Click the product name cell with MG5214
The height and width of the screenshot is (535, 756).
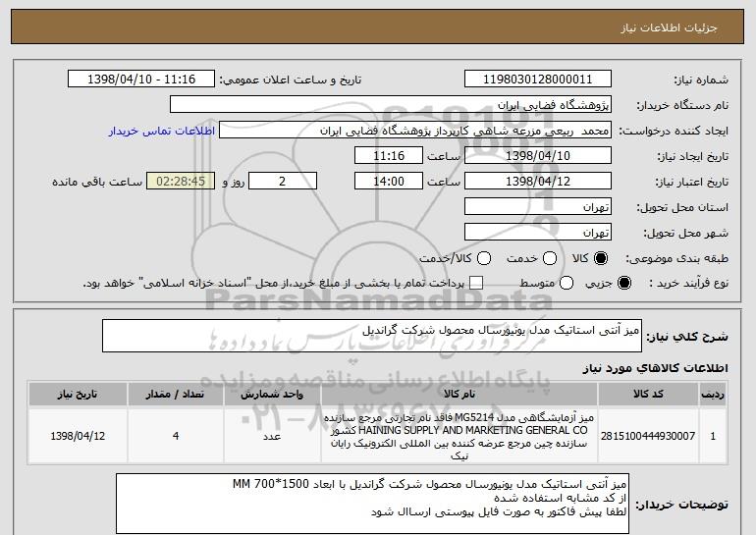[459, 436]
